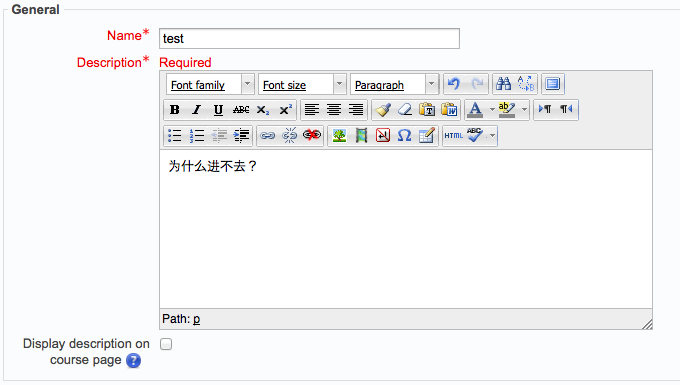Apply superscript formatting

(285, 110)
